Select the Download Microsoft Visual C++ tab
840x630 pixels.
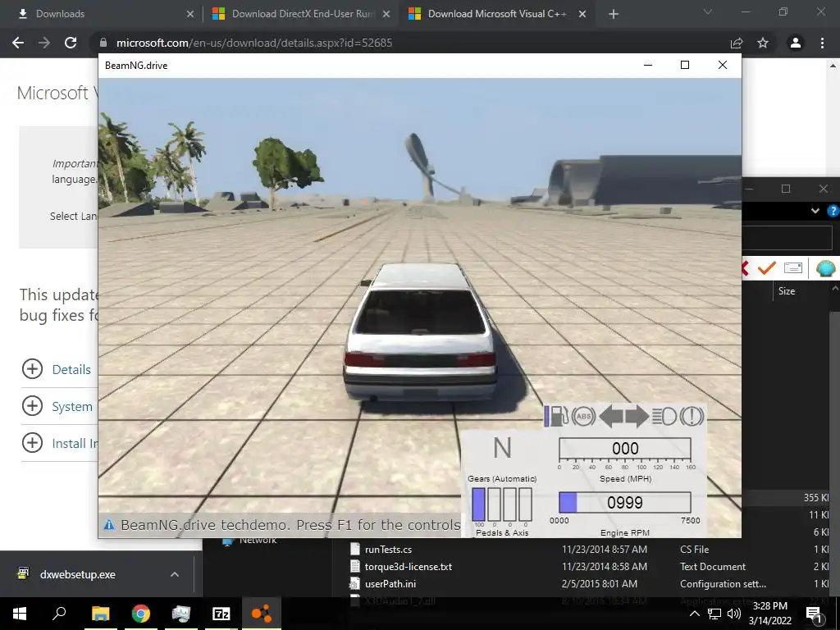(x=496, y=14)
